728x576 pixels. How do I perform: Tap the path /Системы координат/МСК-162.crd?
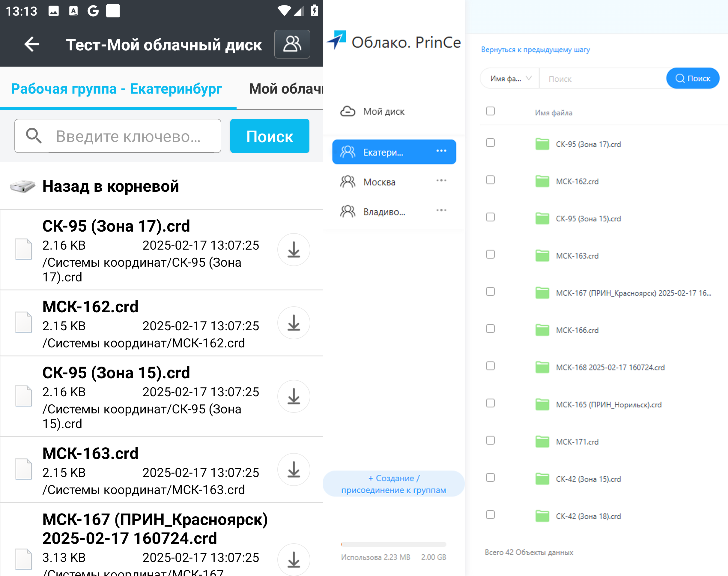click(144, 343)
